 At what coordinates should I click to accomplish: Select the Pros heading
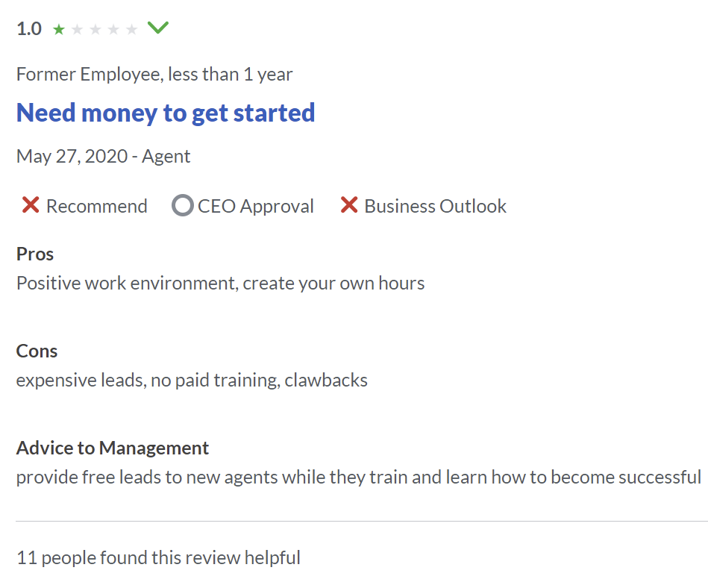coord(35,254)
